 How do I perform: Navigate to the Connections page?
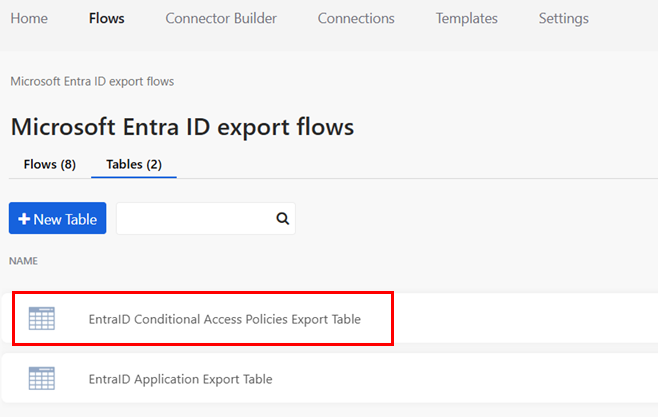tap(356, 18)
